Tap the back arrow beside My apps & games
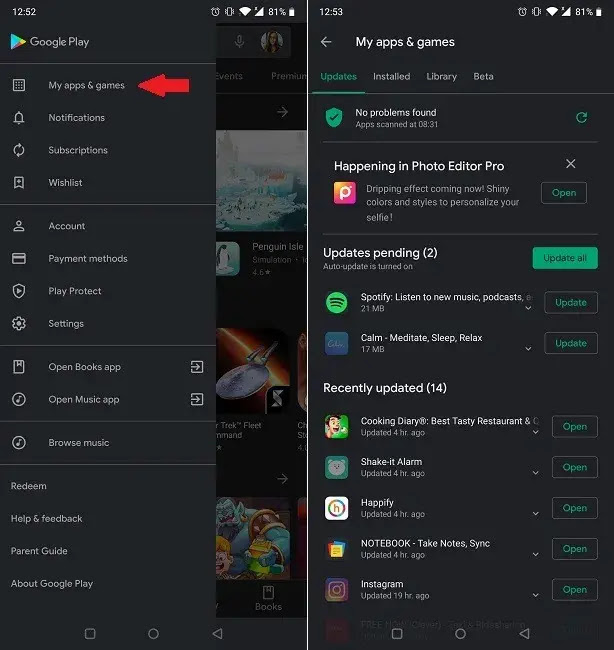 click(326, 42)
